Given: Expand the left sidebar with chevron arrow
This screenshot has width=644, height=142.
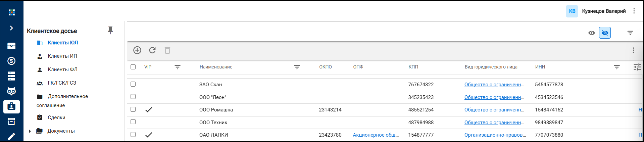Looking at the screenshot, I should (11, 28).
